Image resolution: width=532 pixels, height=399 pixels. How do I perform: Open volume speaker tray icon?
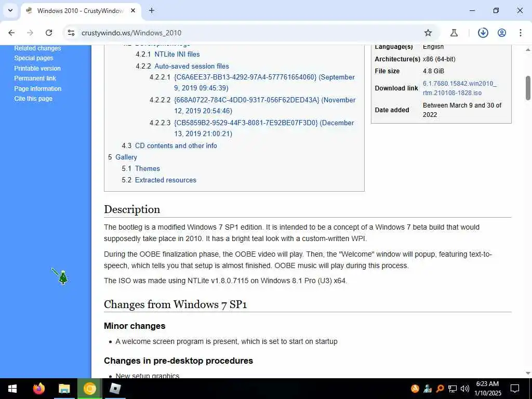point(465,389)
